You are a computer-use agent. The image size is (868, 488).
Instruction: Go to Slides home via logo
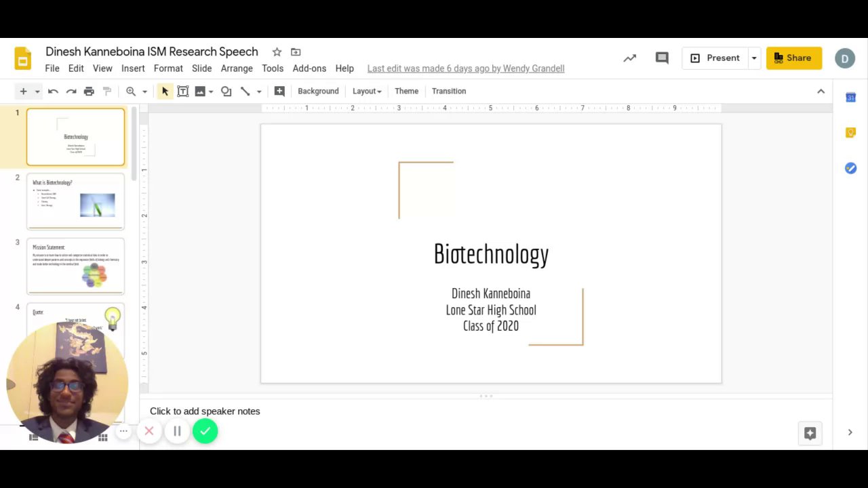pos(22,59)
